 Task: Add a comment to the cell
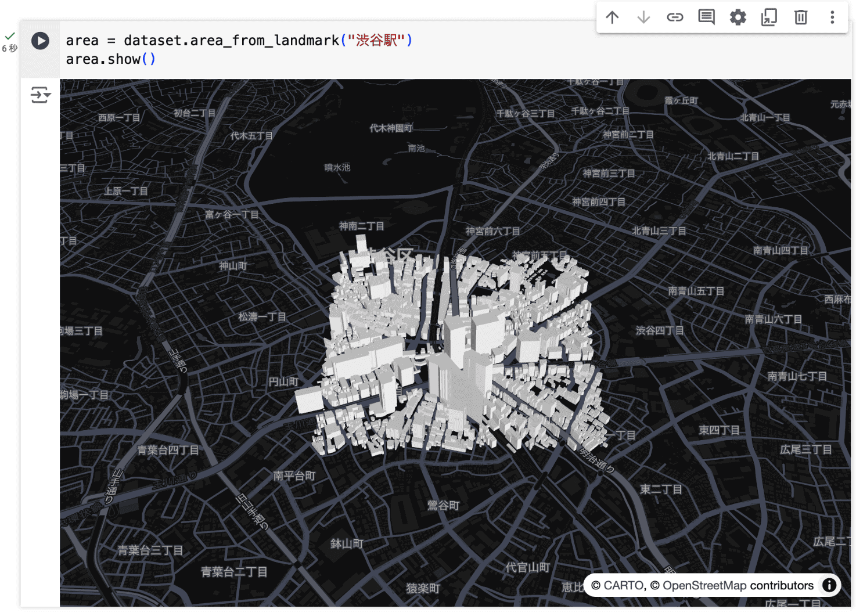pyautogui.click(x=706, y=17)
